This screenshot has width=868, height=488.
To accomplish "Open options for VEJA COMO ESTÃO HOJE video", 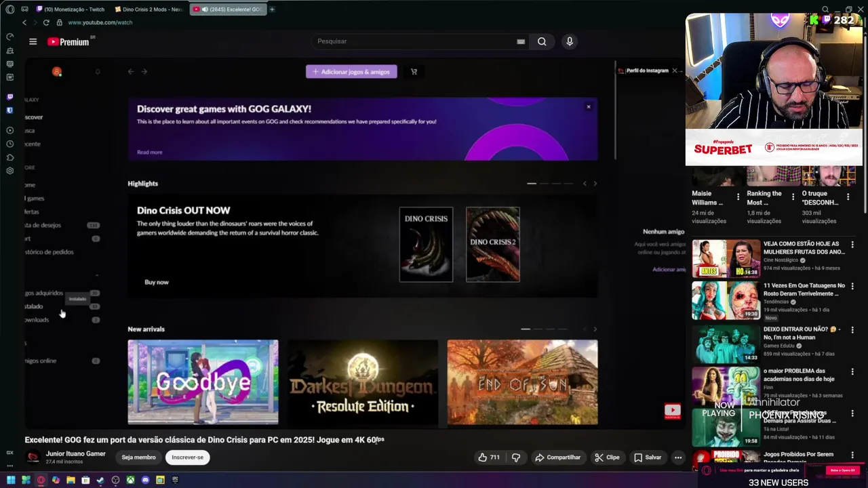I will pos(852,245).
